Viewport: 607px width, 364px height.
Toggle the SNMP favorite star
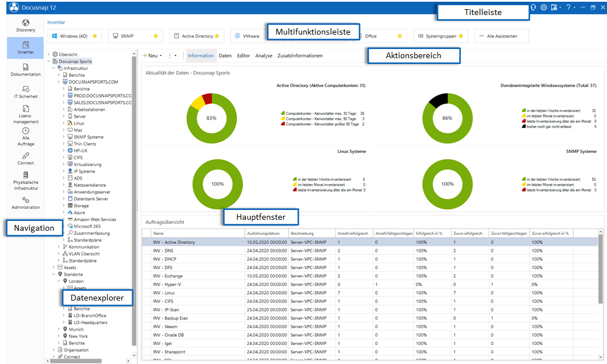[155, 36]
